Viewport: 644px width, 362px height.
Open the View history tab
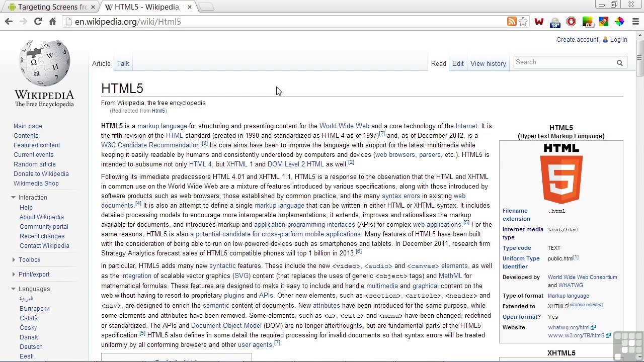point(488,64)
